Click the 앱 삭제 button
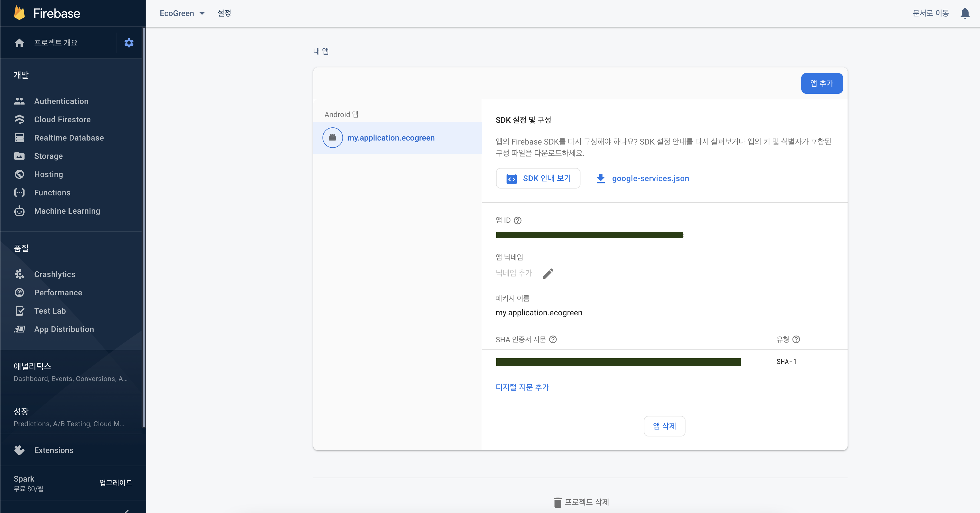Viewport: 980px width, 513px height. [664, 426]
